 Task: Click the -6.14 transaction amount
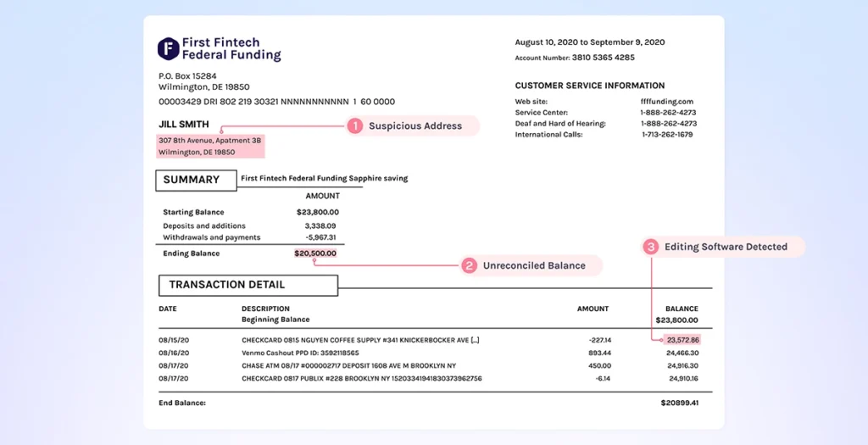604,379
